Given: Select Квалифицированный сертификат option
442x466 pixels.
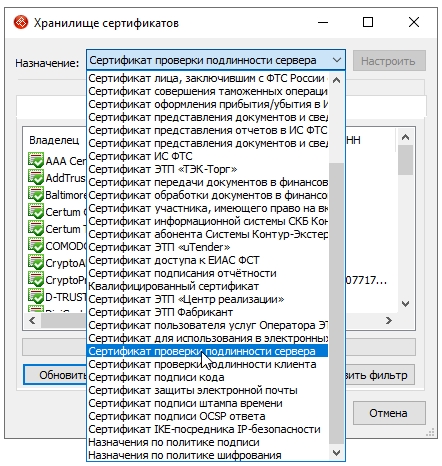Looking at the screenshot, I should [x=174, y=286].
